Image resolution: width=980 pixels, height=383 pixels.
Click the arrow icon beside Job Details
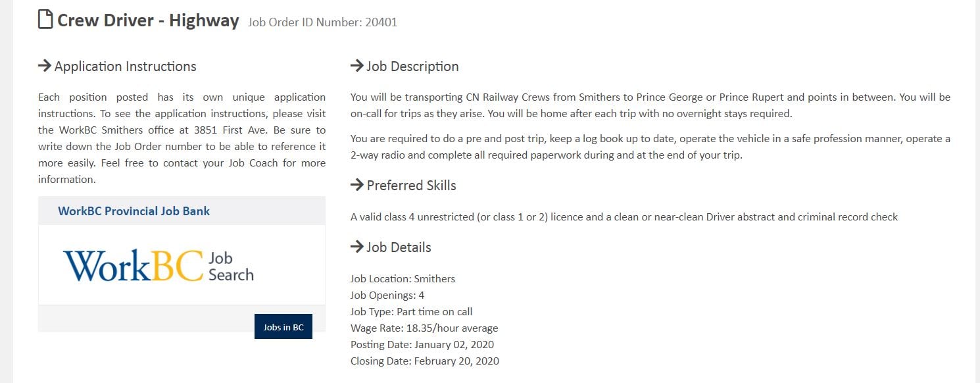357,247
